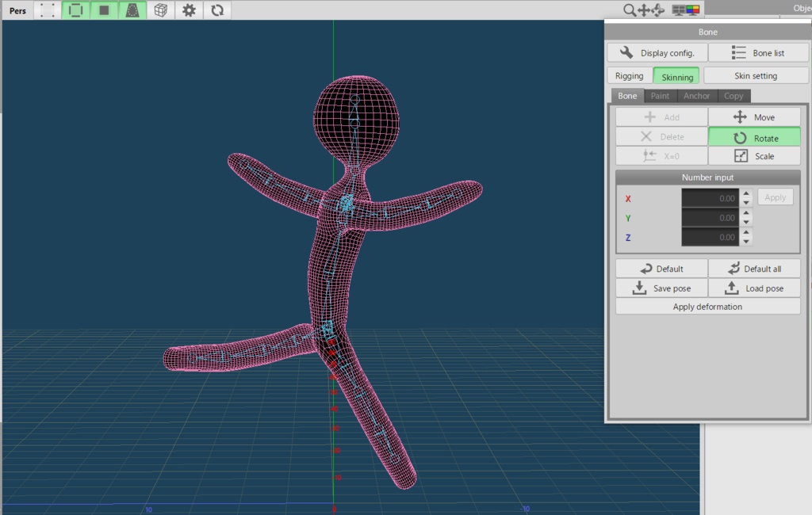Screen dimensions: 812x515
Task: Switch to Rigging mode
Action: click(x=629, y=75)
